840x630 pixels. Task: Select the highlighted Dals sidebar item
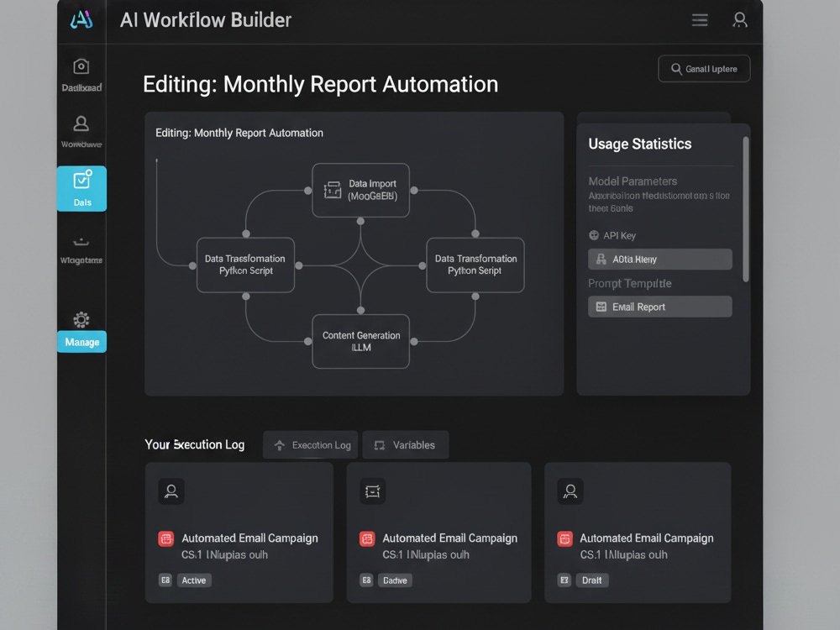pos(82,188)
